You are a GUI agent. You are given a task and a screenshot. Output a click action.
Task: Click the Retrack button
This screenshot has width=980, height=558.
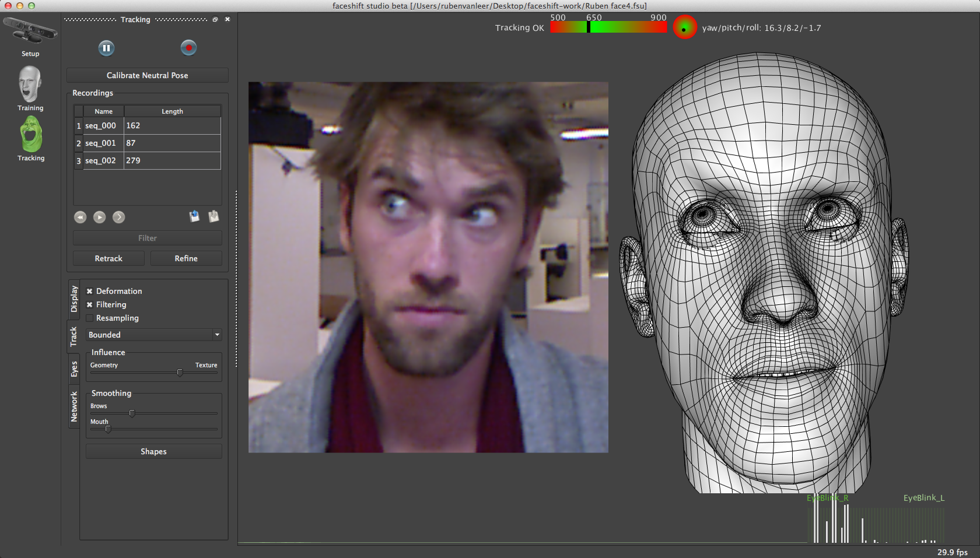coord(108,258)
